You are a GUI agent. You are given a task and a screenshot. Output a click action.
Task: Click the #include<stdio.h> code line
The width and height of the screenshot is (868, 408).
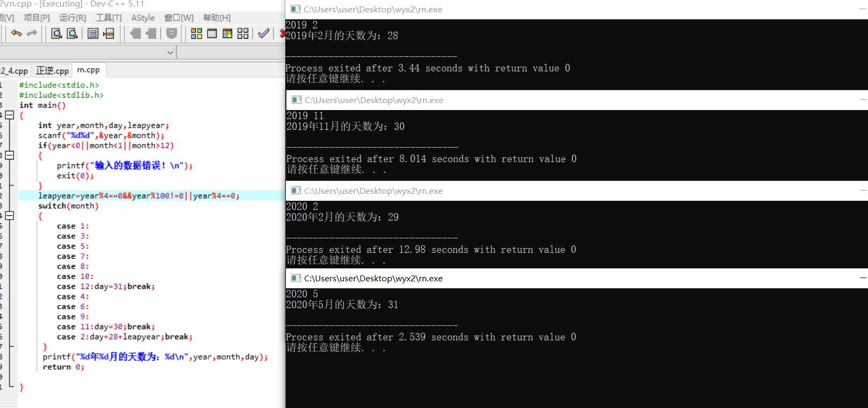click(x=59, y=85)
